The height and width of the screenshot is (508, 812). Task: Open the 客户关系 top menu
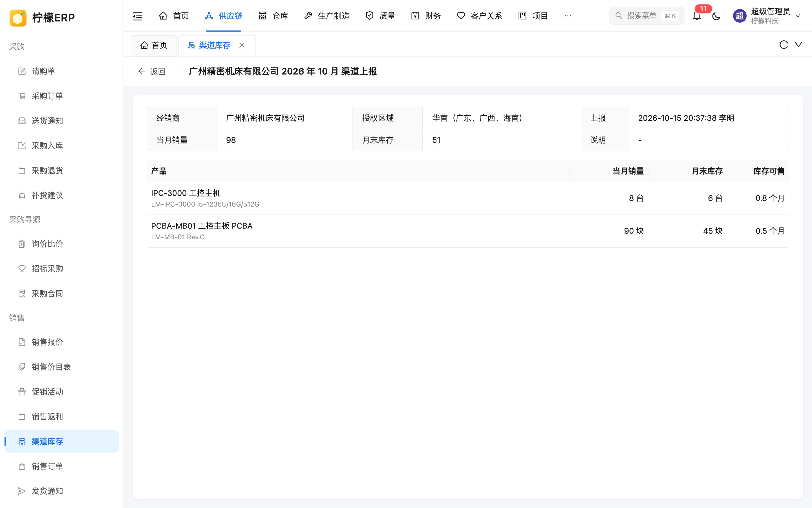tap(479, 16)
